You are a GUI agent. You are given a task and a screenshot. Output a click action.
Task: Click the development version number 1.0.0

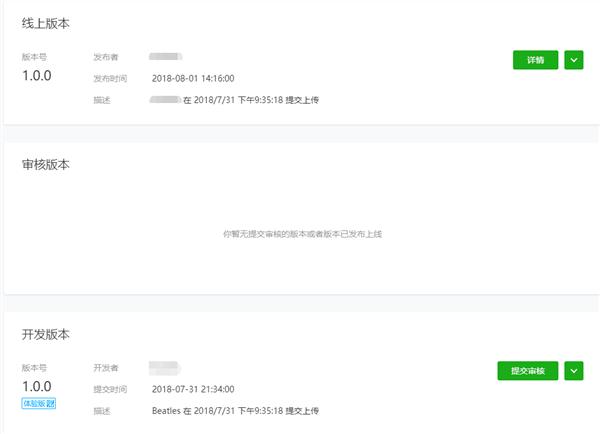coord(37,385)
